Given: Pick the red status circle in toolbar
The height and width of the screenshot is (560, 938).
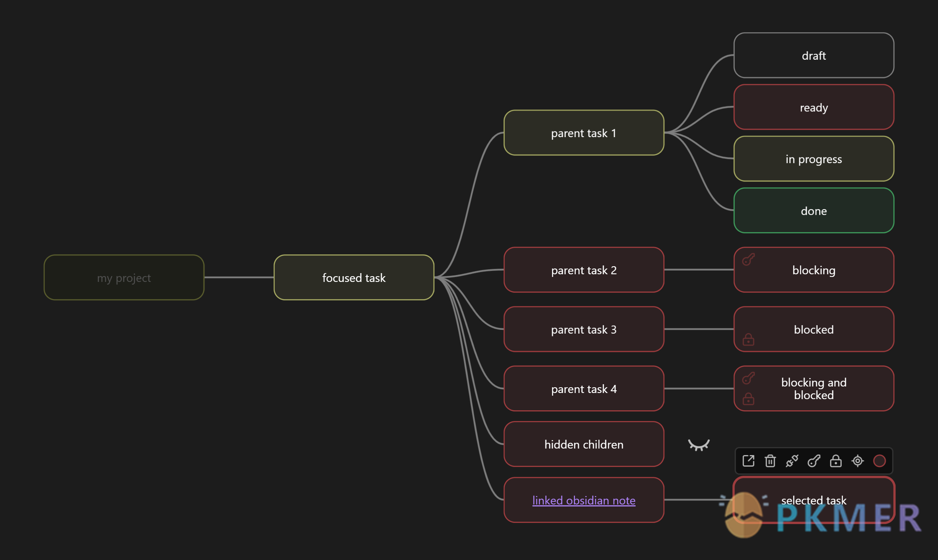Looking at the screenshot, I should [x=879, y=461].
